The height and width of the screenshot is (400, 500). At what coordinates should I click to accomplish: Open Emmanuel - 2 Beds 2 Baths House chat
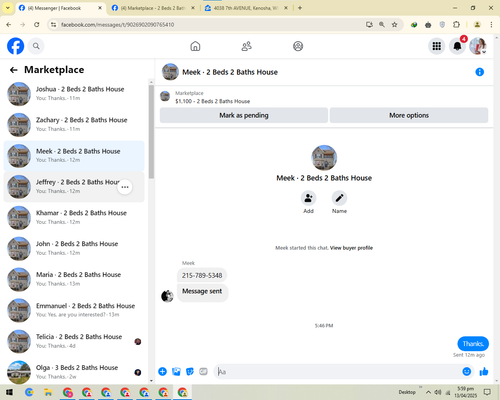coord(74,310)
